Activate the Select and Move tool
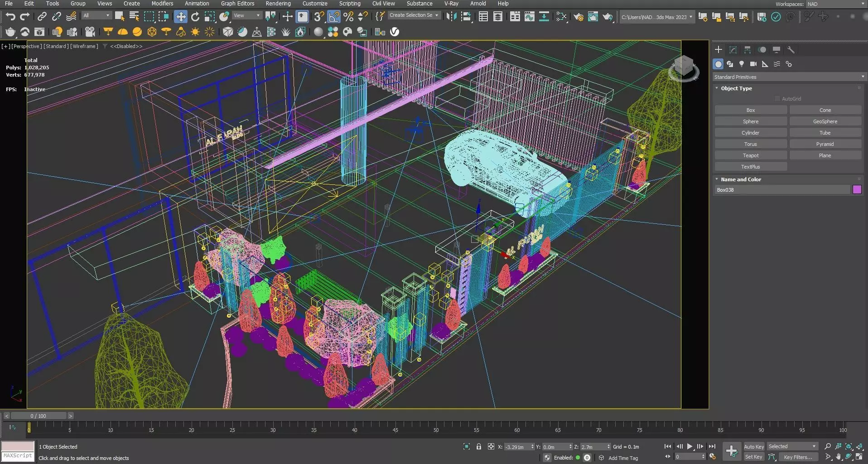 tap(181, 17)
